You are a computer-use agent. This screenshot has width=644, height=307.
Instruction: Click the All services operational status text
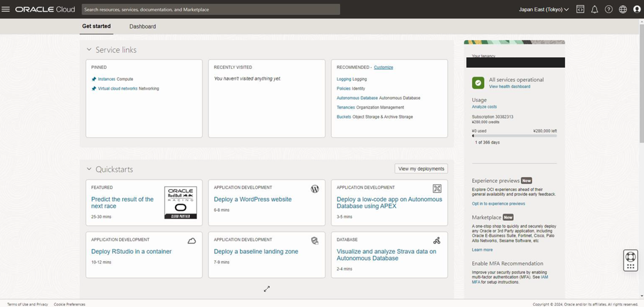[516, 80]
